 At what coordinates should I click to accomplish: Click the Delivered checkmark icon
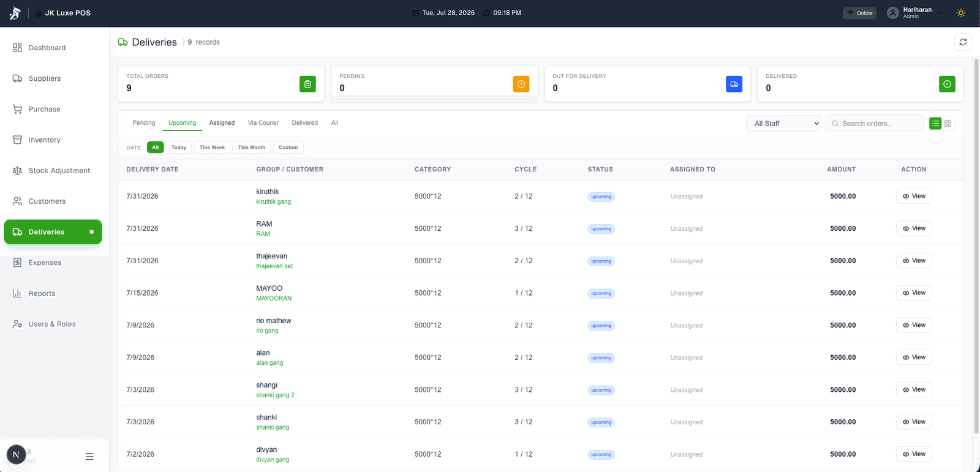[947, 84]
